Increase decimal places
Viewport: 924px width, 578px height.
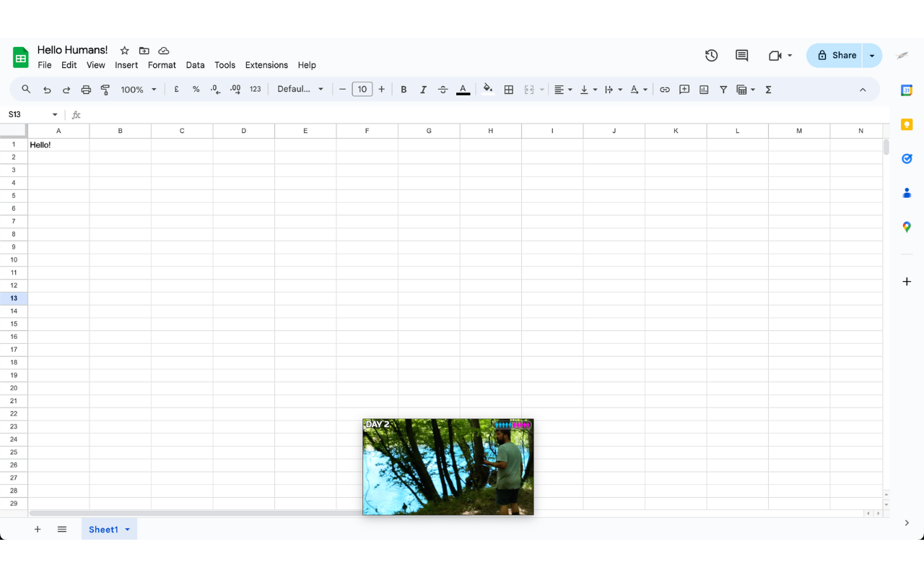point(235,90)
